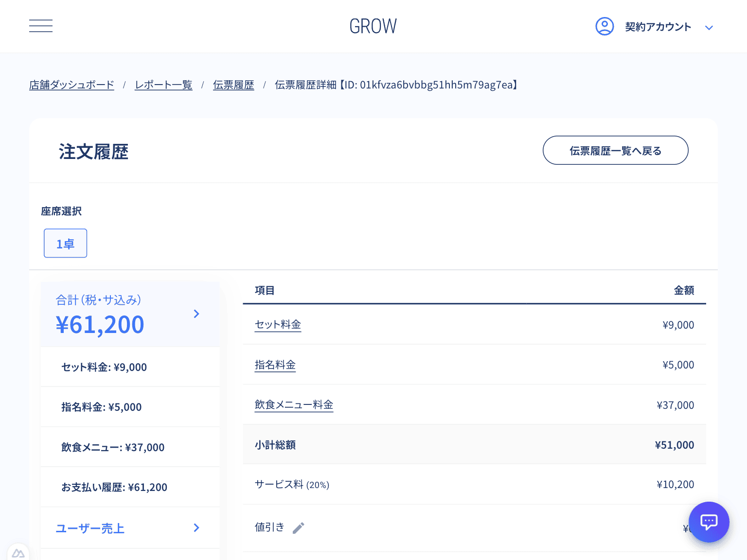Expand the 契約アカウント dropdown arrow
This screenshot has height=560, width=747.
pos(709,28)
